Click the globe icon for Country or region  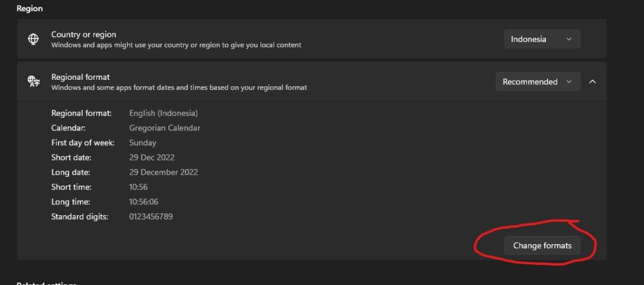click(33, 39)
